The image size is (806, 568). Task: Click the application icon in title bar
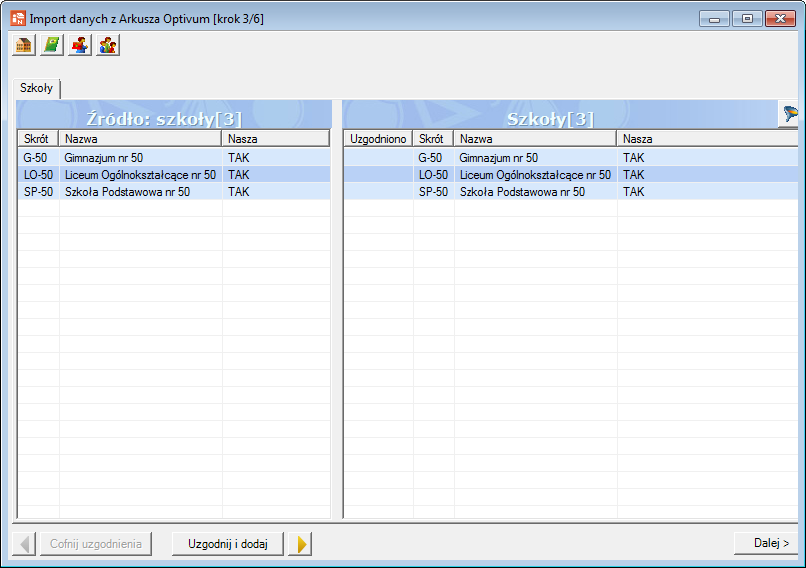pos(18,19)
